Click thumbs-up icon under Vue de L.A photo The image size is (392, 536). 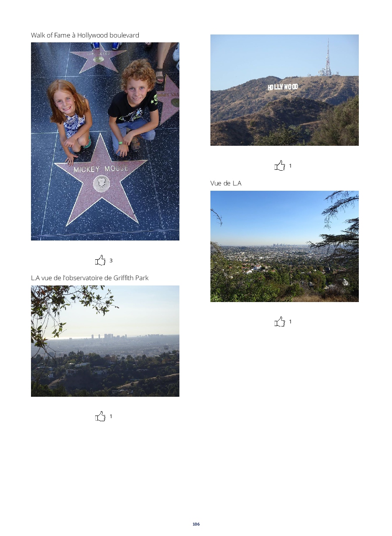[x=280, y=322]
